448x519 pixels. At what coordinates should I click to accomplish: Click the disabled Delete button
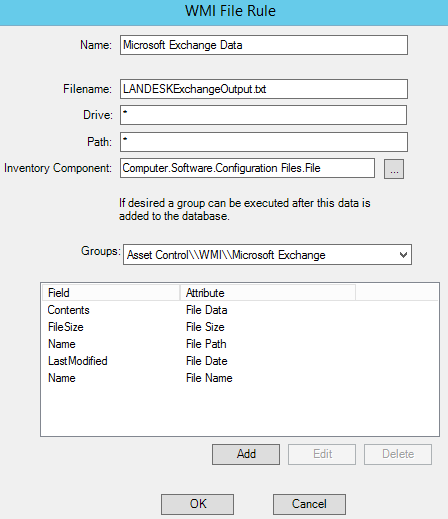tap(398, 454)
